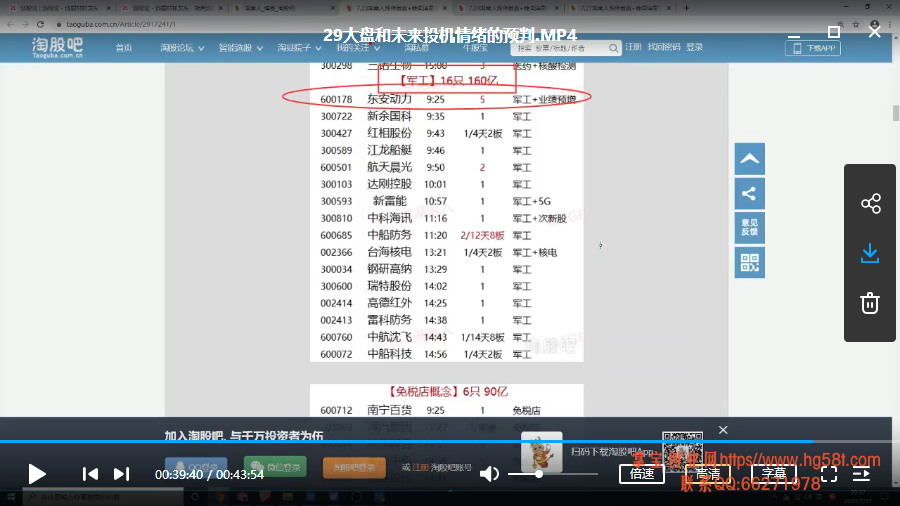Select the 新雷能 stock row
This screenshot has height=506, width=900.
pos(447,201)
